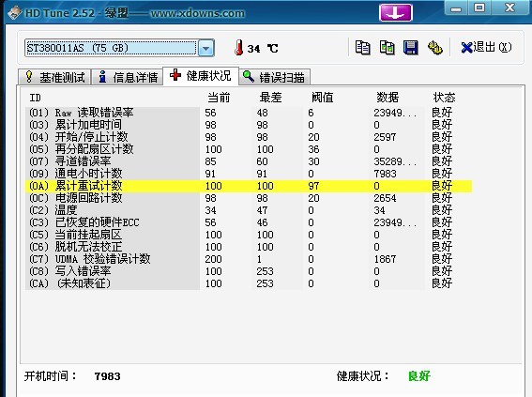Close the HD Tune window
Viewport: 532px width, 397px height.
[x=509, y=8]
